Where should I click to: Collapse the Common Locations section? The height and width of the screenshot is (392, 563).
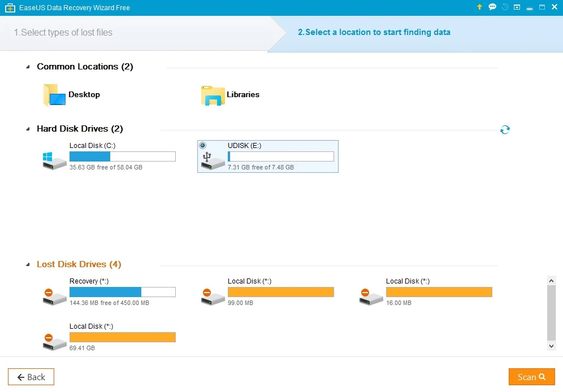coord(28,67)
